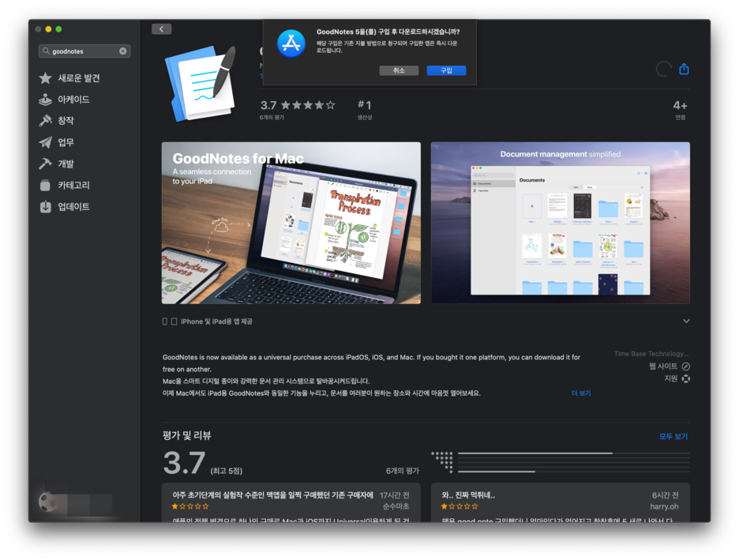Click the #1 생산성 ranking

364,109
